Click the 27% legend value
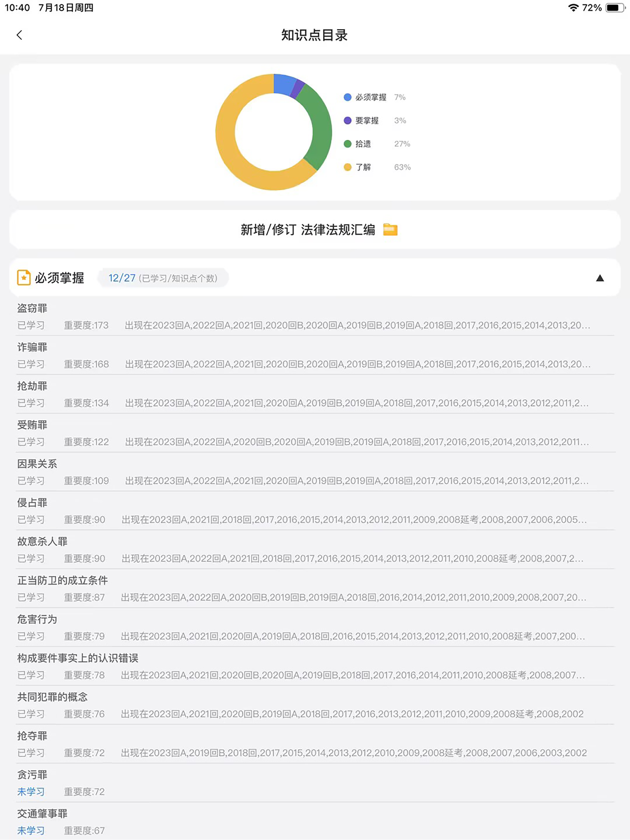 (402, 144)
